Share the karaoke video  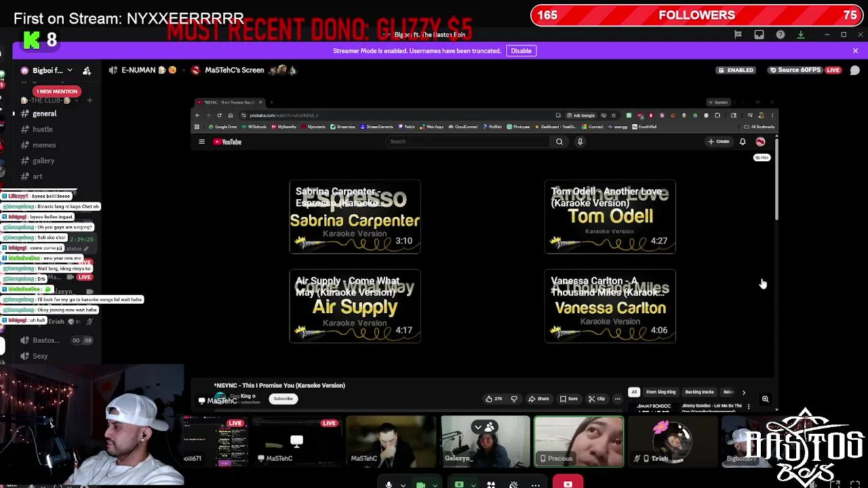538,399
